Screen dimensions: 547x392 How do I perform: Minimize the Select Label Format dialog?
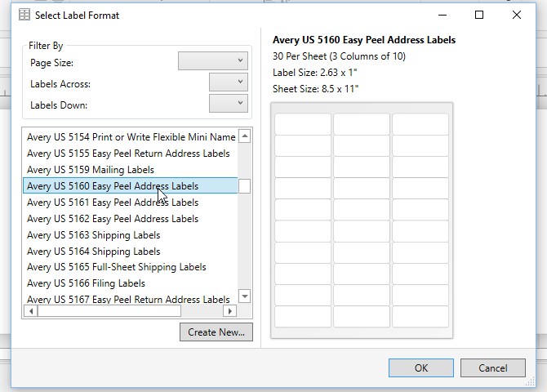click(x=442, y=15)
